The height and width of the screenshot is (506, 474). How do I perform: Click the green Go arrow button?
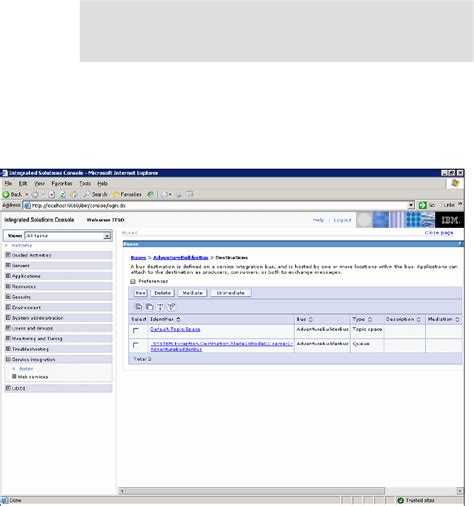tap(423, 205)
